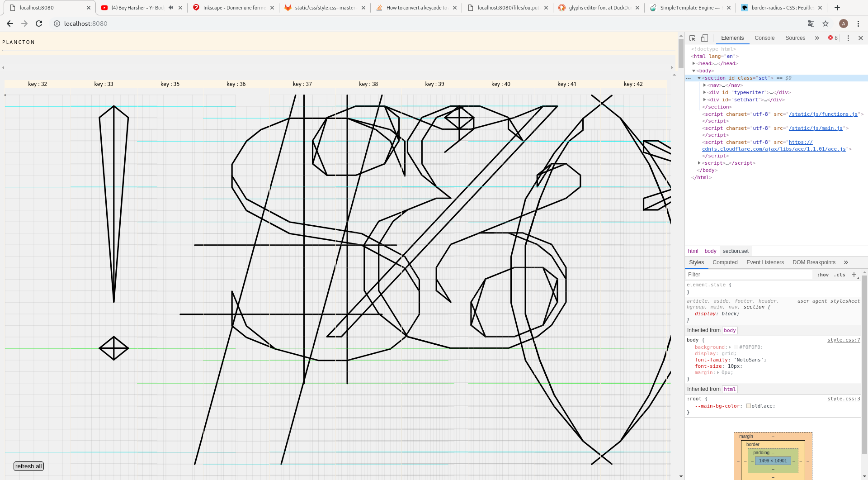
Task: Click the red error count badge
Action: pos(833,38)
